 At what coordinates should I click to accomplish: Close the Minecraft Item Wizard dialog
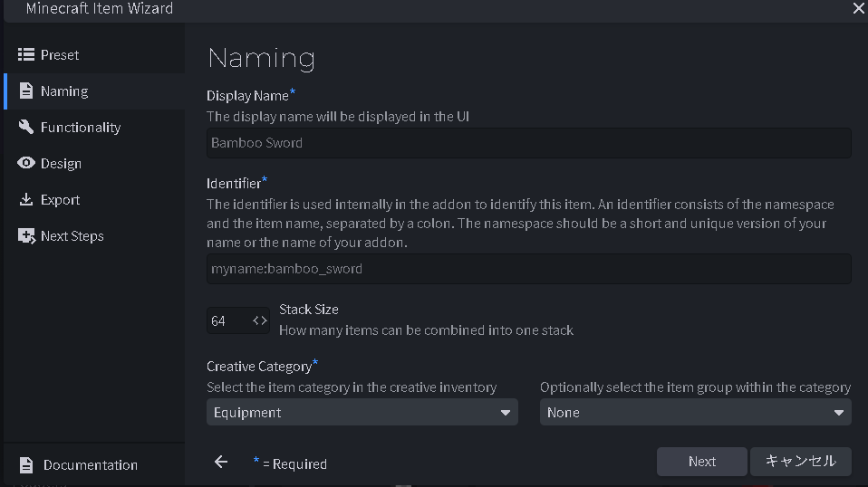859,8
